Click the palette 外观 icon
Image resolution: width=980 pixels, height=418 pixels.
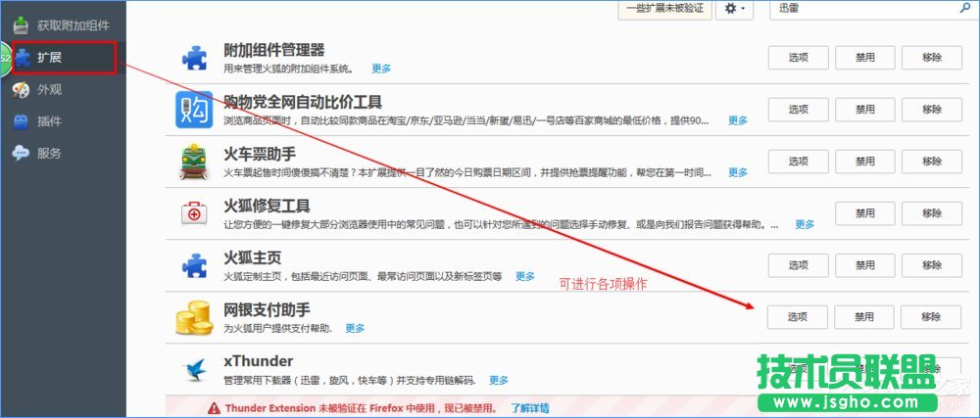22,90
